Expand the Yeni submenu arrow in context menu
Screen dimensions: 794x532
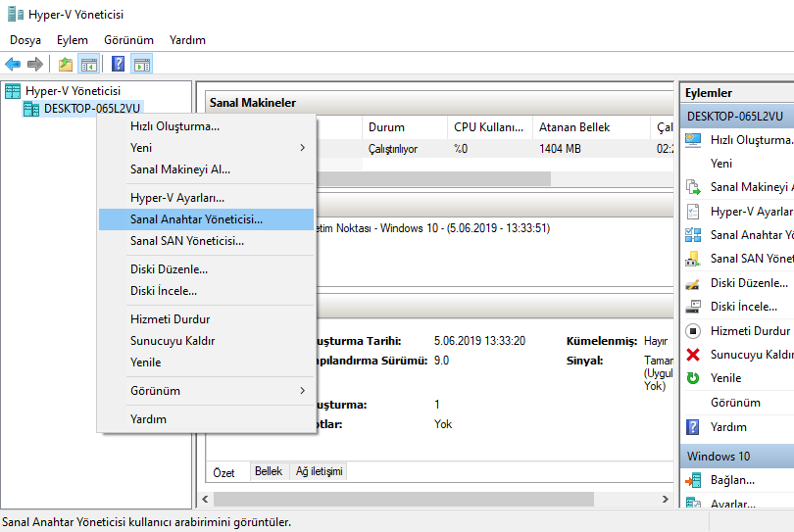click(x=302, y=148)
